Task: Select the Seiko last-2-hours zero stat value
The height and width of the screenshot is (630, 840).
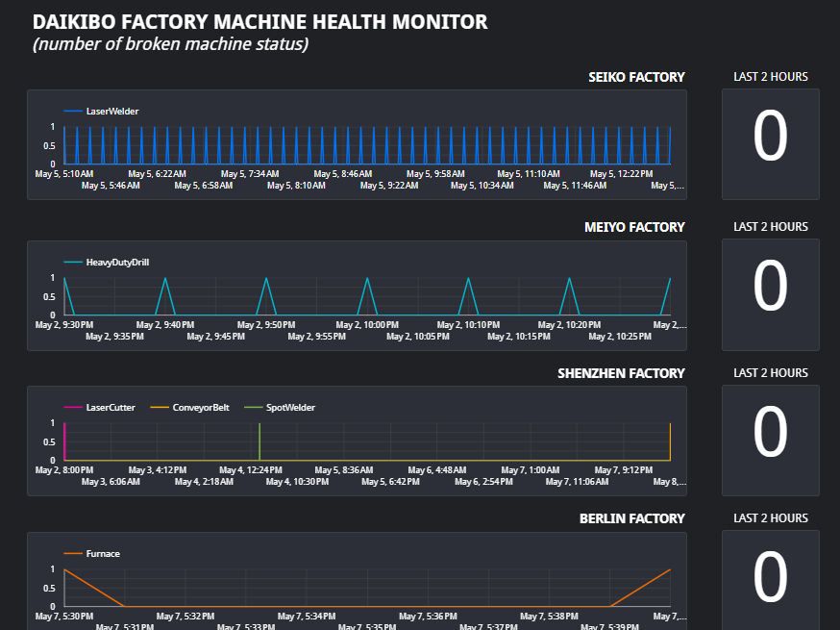Action: tap(770, 138)
